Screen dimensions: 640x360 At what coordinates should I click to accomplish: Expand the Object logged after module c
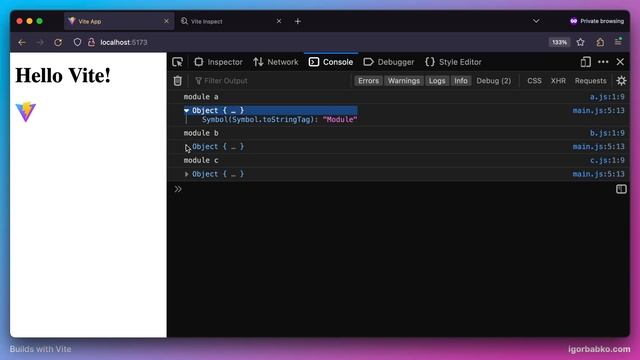coord(187,174)
